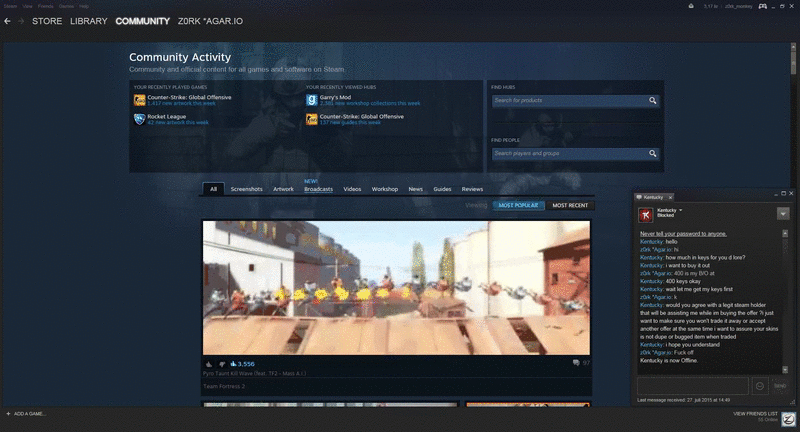The width and height of the screenshot is (800, 432).
Task: Click the chat scrollbar down arrow
Action: click(x=785, y=370)
